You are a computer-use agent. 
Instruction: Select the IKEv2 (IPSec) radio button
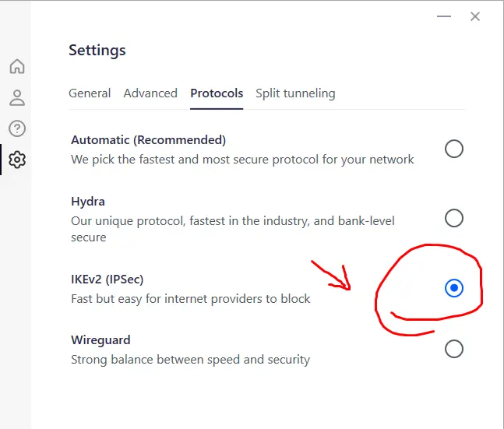pyautogui.click(x=454, y=288)
